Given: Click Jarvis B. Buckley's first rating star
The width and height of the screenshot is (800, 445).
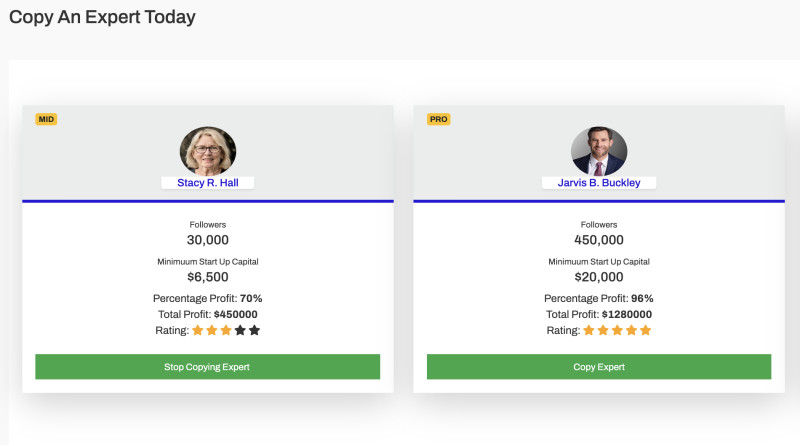Looking at the screenshot, I should pos(589,330).
